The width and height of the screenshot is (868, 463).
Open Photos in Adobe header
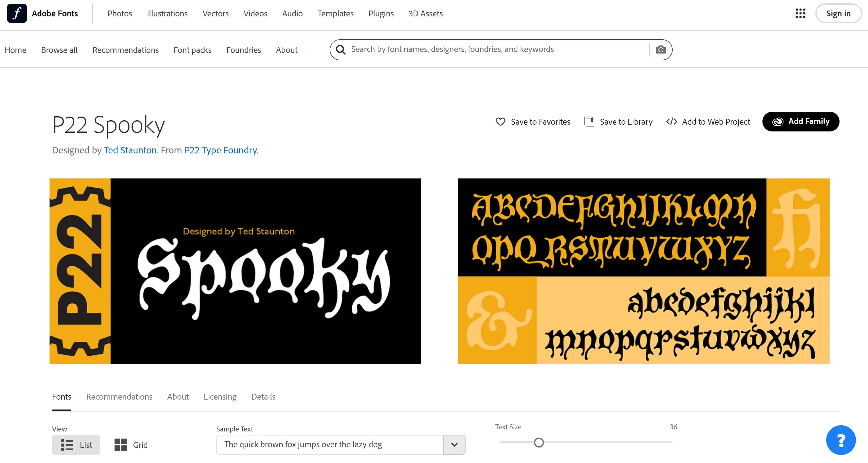point(119,14)
